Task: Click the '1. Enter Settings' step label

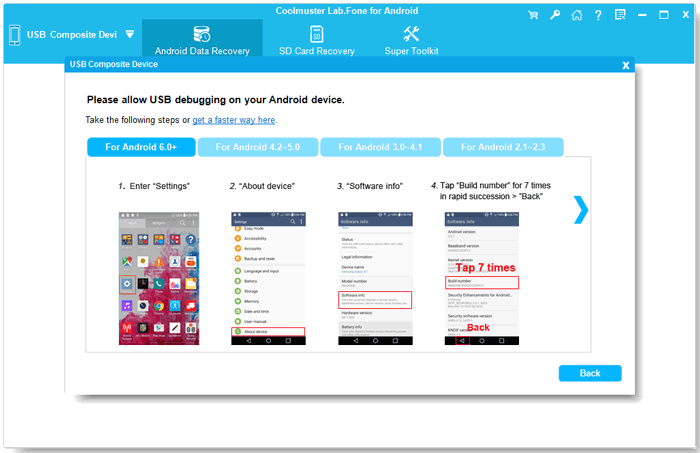Action: click(x=154, y=186)
